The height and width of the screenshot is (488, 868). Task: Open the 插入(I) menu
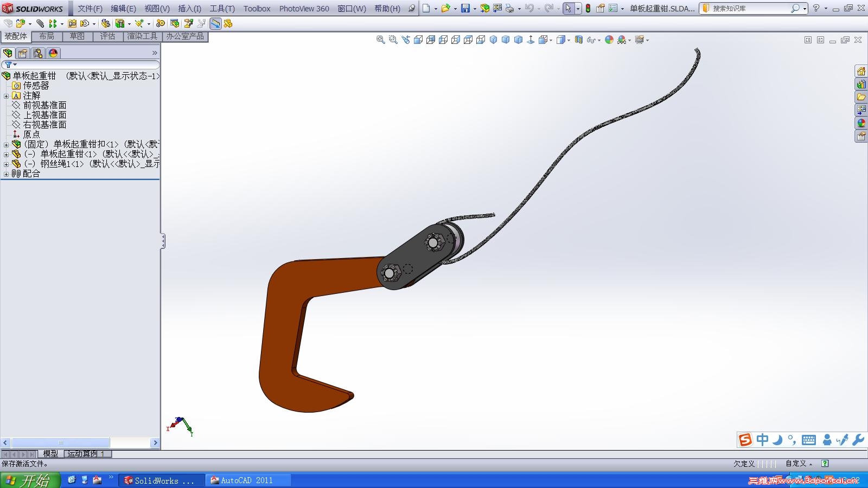click(190, 9)
